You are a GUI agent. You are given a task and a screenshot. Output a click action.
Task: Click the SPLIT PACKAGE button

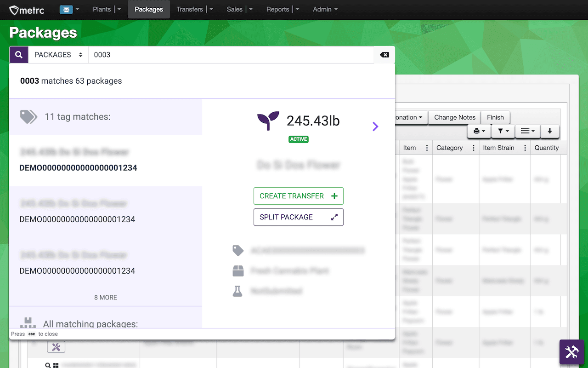[299, 217]
